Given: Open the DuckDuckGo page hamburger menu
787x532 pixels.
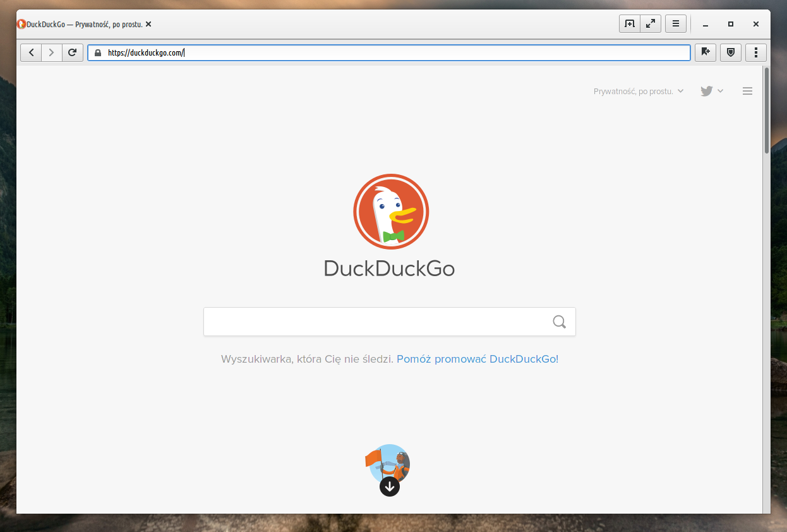Looking at the screenshot, I should click(748, 91).
